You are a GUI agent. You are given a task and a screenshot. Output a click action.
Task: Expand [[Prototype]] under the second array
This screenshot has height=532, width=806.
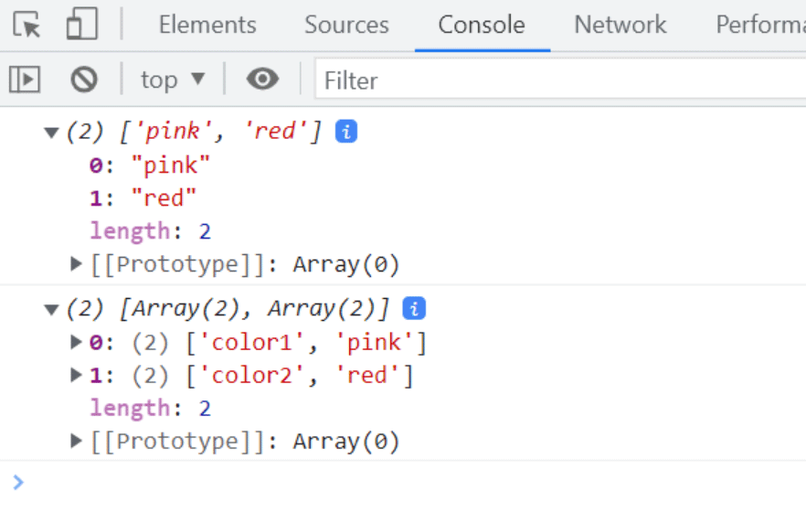[77, 442]
